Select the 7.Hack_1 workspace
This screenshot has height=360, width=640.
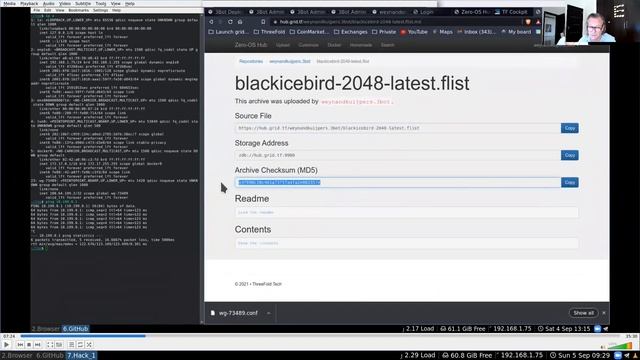(81, 356)
